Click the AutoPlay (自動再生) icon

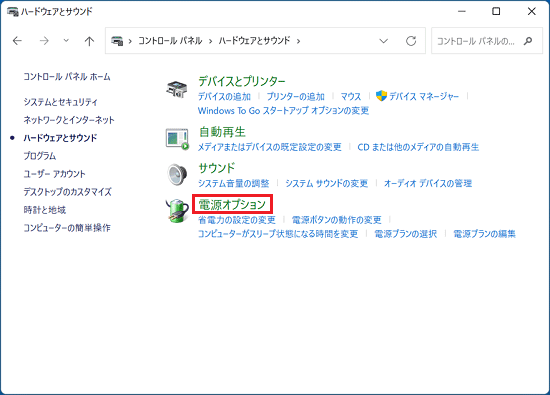tap(177, 139)
